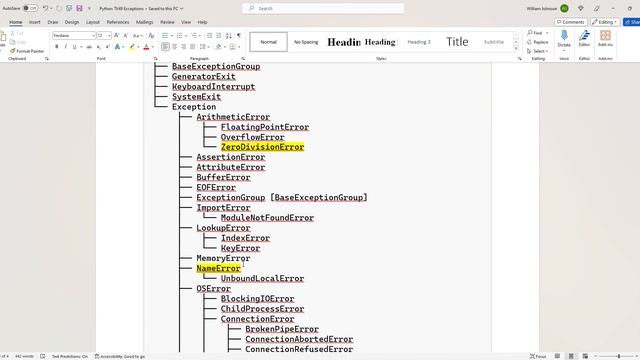Apply the Title style
640x360 pixels.
pyautogui.click(x=457, y=42)
